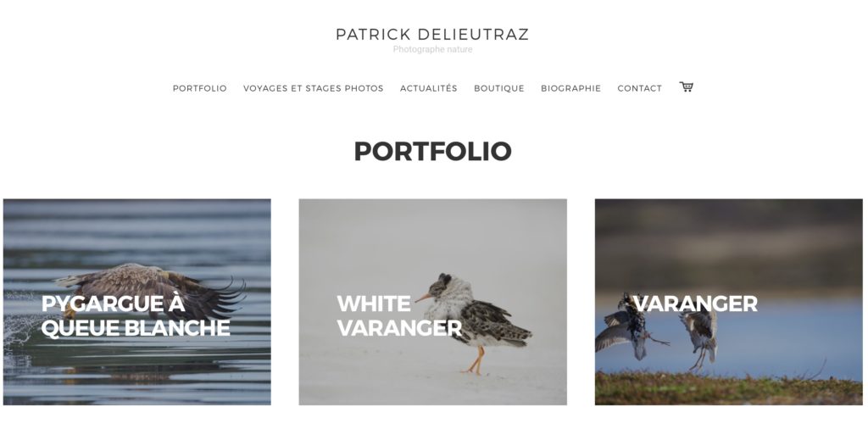Click the large PORTFOLIO page heading
Screen dimensions: 868x429
pyautogui.click(x=432, y=151)
